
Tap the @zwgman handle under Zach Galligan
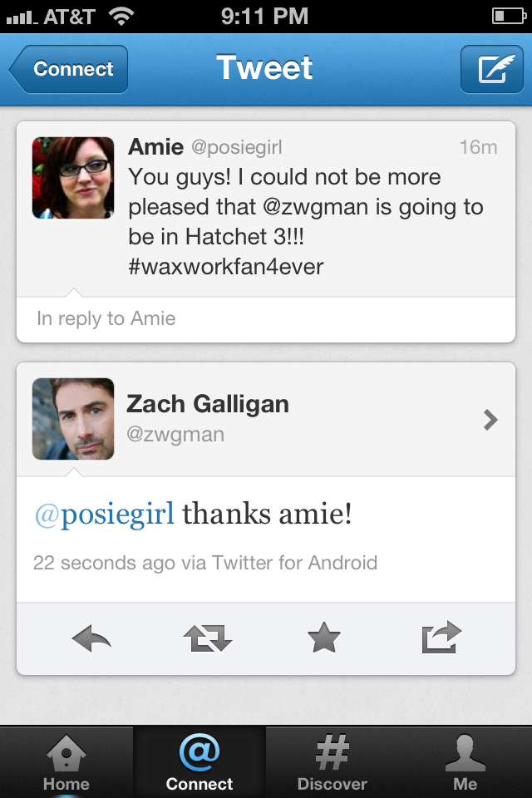(x=175, y=435)
